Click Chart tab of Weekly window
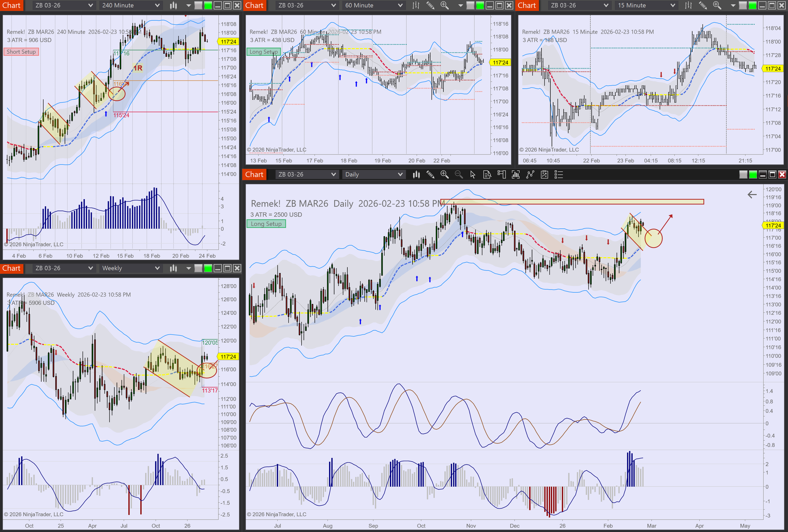Image resolution: width=788 pixels, height=532 pixels. click(12, 268)
